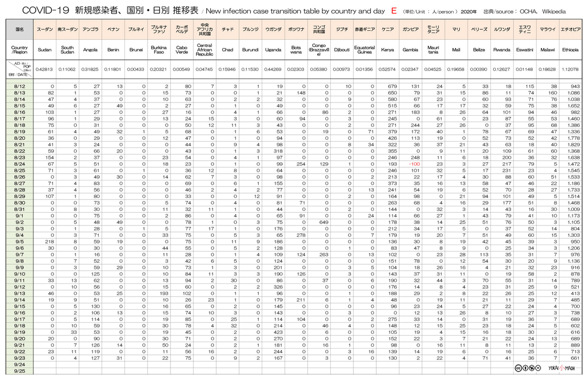The height and width of the screenshot is (378, 588).
Task: Click the Japanese header "エチオピア"
Action: [x=570, y=30]
